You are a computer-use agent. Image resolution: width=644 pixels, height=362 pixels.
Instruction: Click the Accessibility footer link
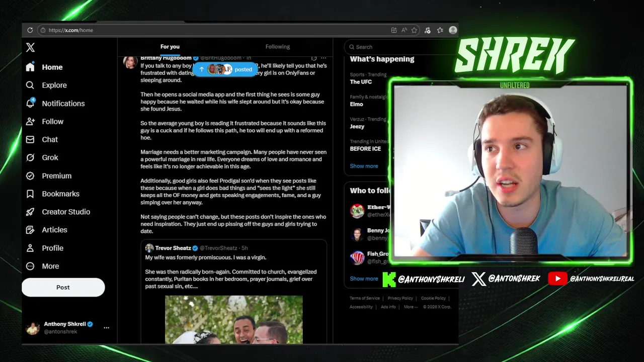tap(361, 307)
